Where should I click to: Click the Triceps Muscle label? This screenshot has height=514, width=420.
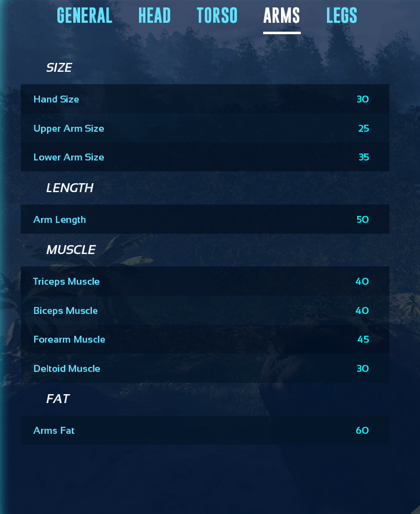pyautogui.click(x=66, y=281)
